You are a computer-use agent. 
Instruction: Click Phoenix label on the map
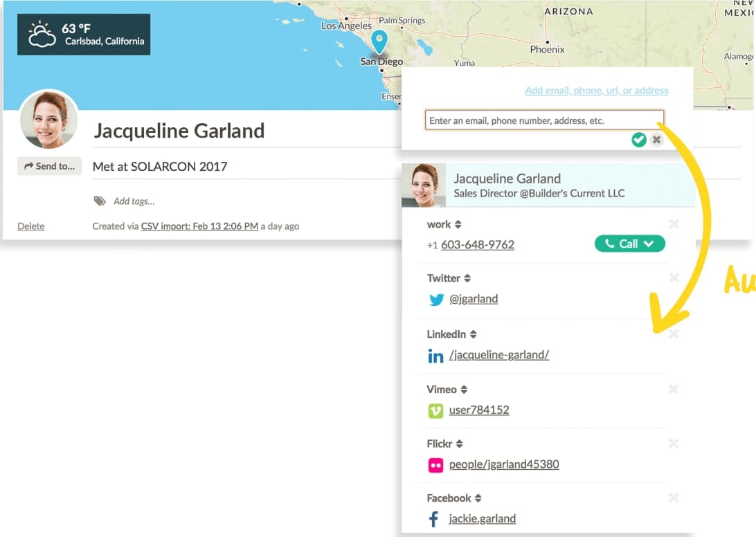click(547, 49)
